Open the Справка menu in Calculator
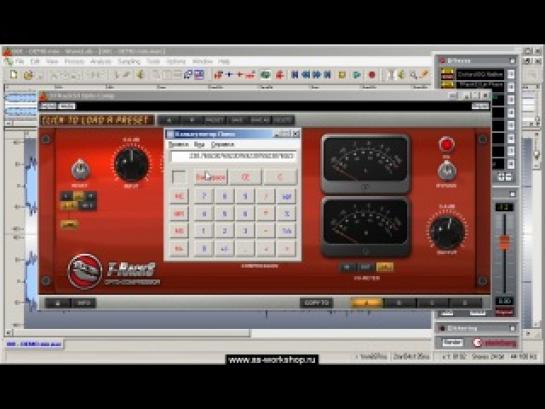 tap(222, 144)
